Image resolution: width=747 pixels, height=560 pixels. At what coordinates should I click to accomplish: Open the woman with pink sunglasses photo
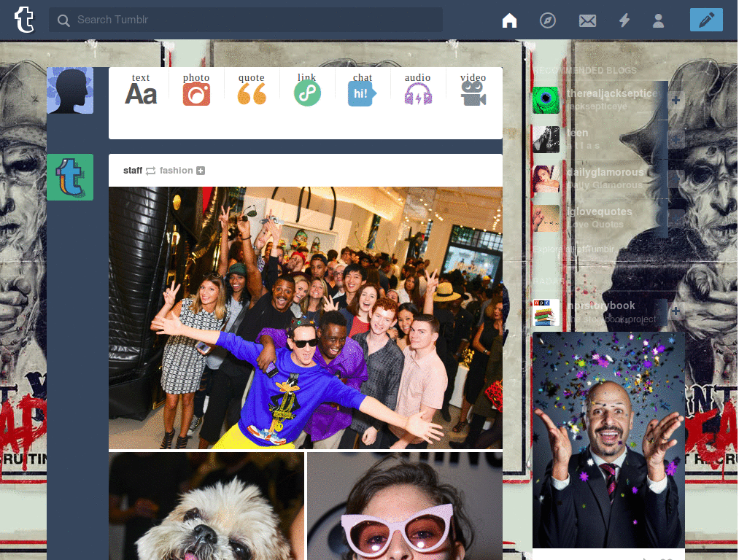(x=405, y=506)
